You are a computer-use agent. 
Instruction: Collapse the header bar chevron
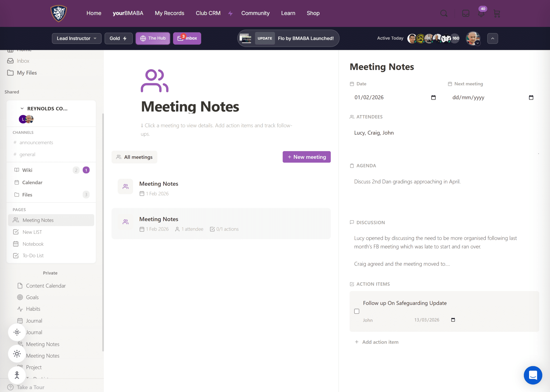tap(493, 38)
